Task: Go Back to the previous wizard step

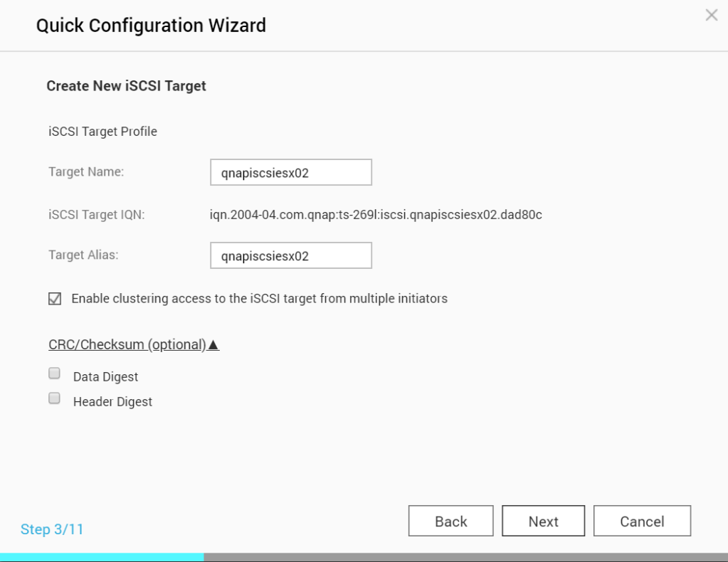Action: click(x=450, y=521)
